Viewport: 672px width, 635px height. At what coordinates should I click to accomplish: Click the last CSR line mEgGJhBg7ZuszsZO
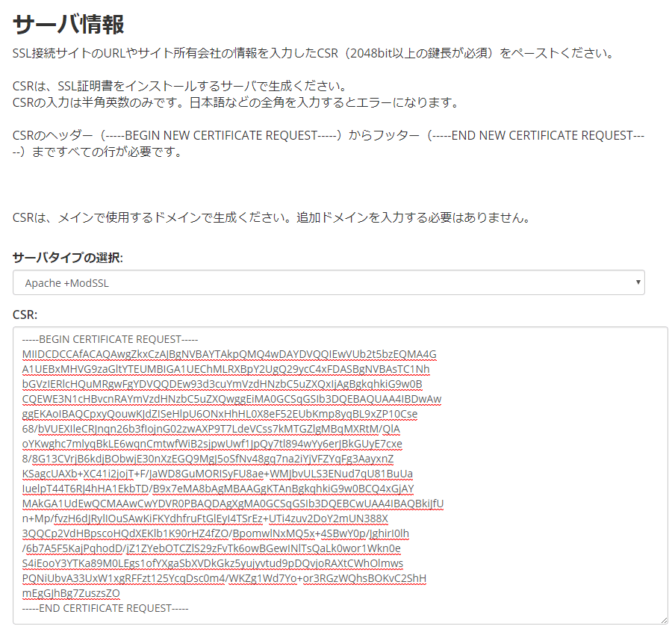pyautogui.click(x=71, y=593)
